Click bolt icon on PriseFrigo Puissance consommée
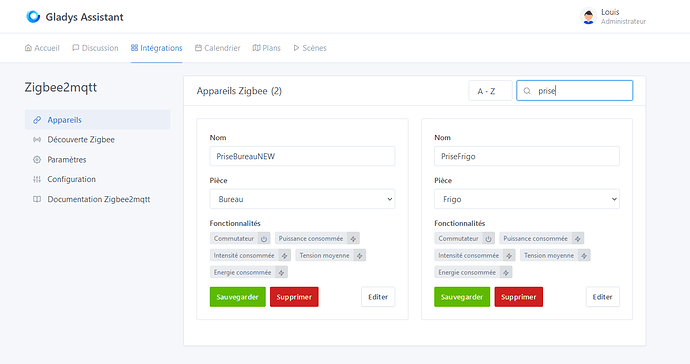The width and height of the screenshot is (690, 364). coord(578,239)
